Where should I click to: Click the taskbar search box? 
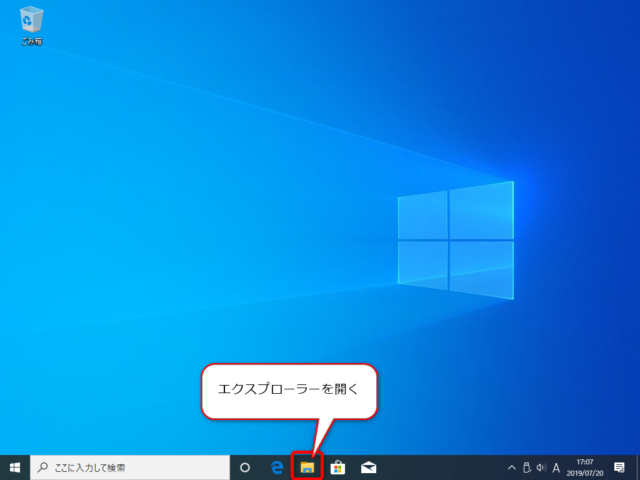pos(130,468)
